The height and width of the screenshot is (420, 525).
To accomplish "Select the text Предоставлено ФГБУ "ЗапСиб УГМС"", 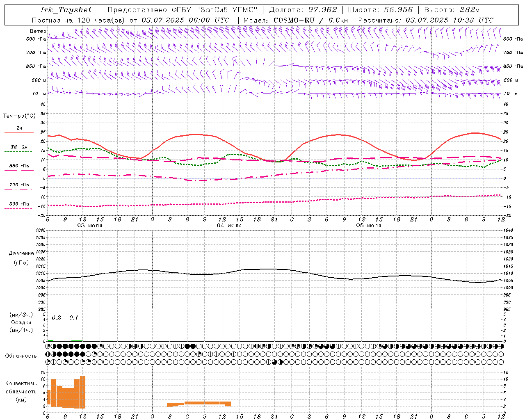I will click(183, 10).
